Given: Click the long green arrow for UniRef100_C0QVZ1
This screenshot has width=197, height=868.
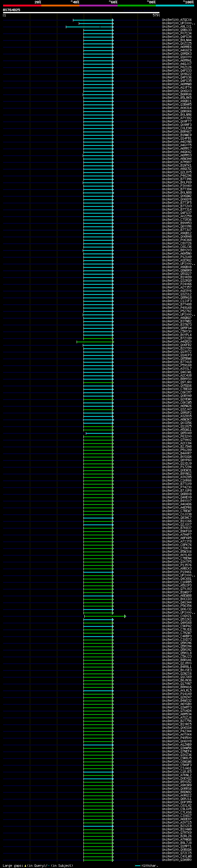Looking at the screenshot, I should point(105,616).
